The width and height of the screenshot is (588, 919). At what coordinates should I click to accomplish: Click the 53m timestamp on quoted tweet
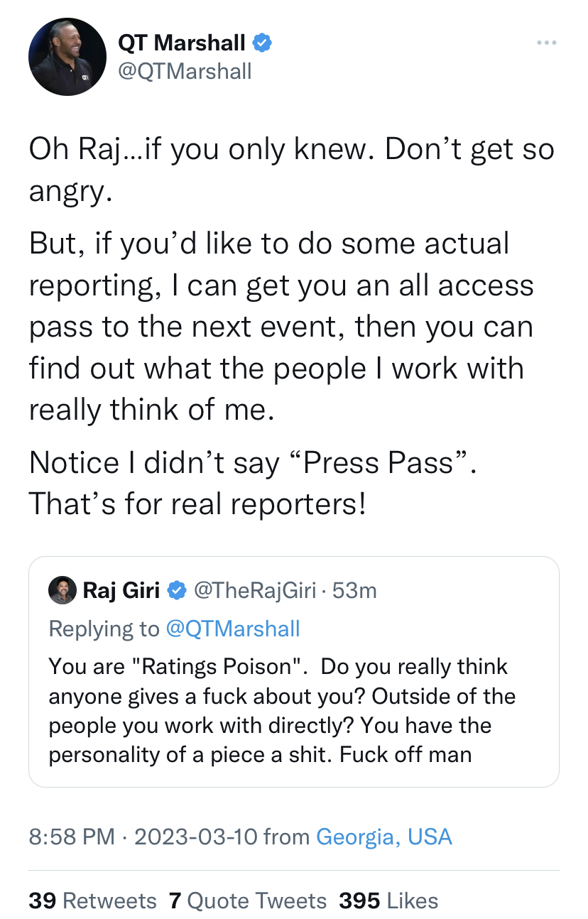(354, 590)
